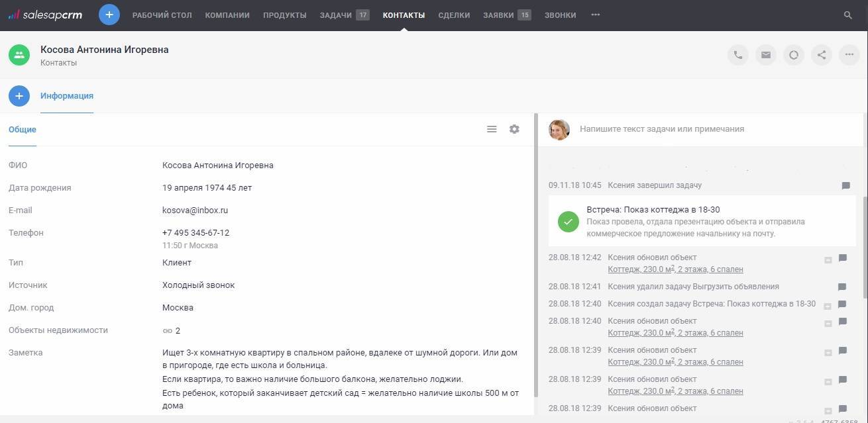Open Коттедж link in 28.08.18 12:42 entry
The height and width of the screenshot is (423, 868).
(675, 269)
